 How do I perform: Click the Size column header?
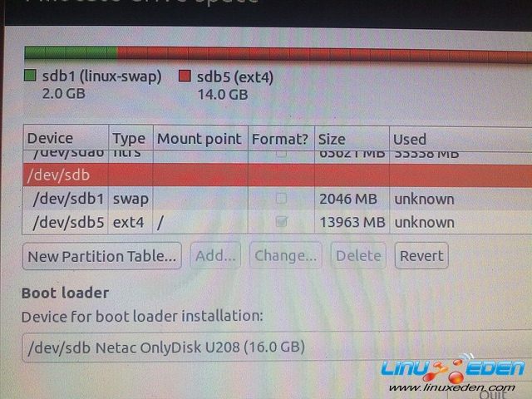pos(352,139)
